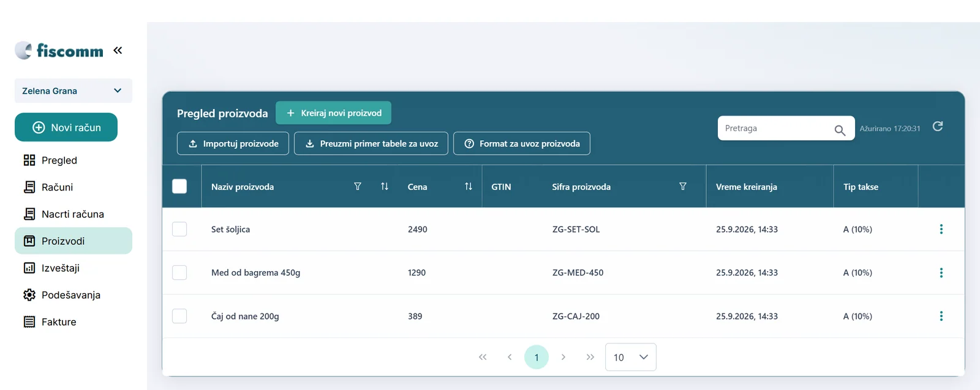This screenshot has width=980, height=390.
Task: Sort products by Cena
Action: pyautogui.click(x=469, y=186)
